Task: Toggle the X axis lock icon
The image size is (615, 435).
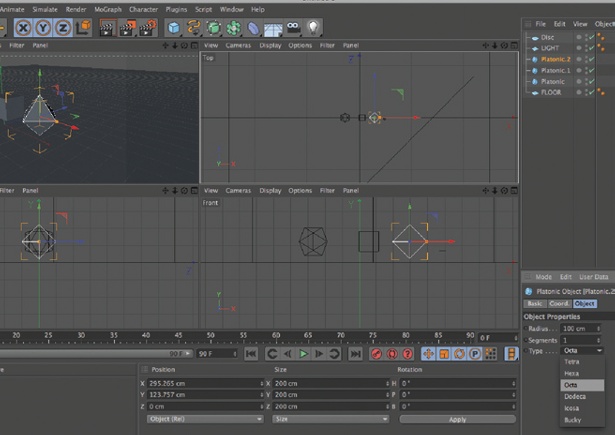Action: pyautogui.click(x=22, y=28)
